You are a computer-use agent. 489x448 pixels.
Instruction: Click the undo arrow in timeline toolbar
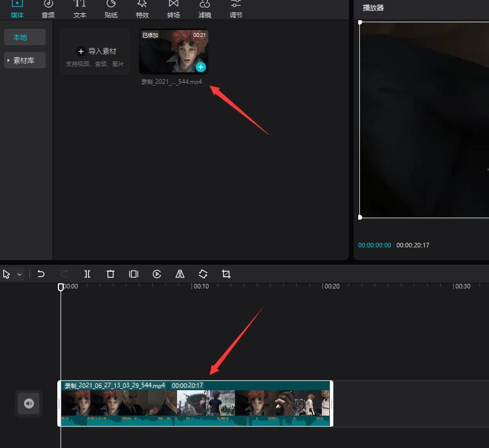[41, 274]
